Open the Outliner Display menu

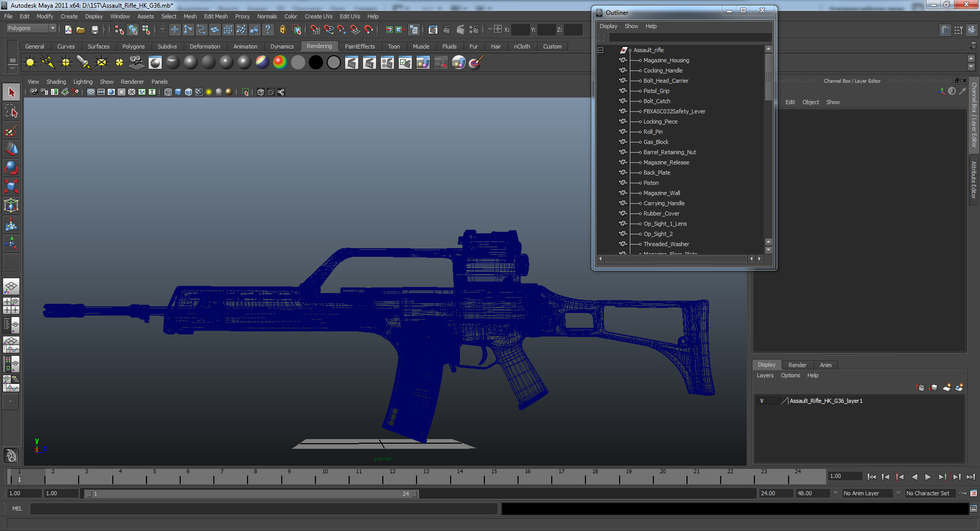pyautogui.click(x=608, y=26)
